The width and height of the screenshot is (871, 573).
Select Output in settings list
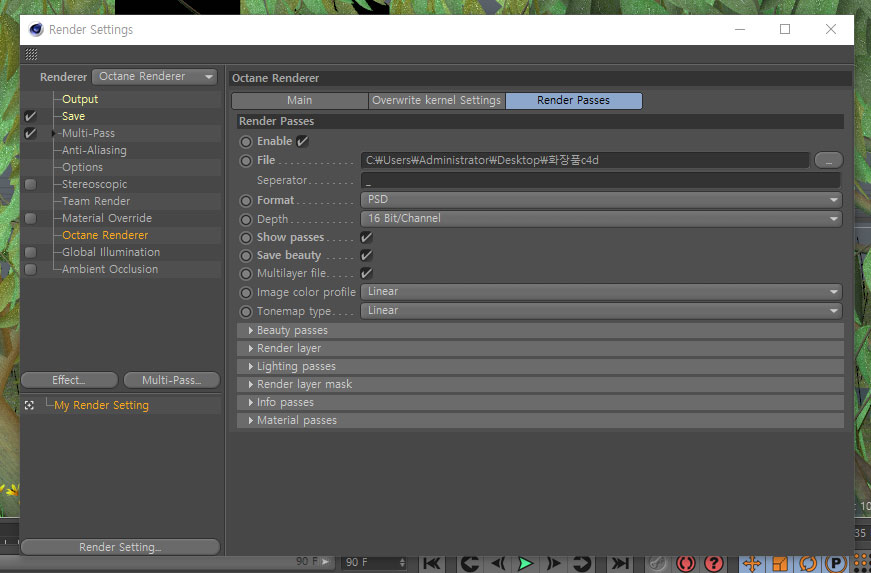coord(80,99)
